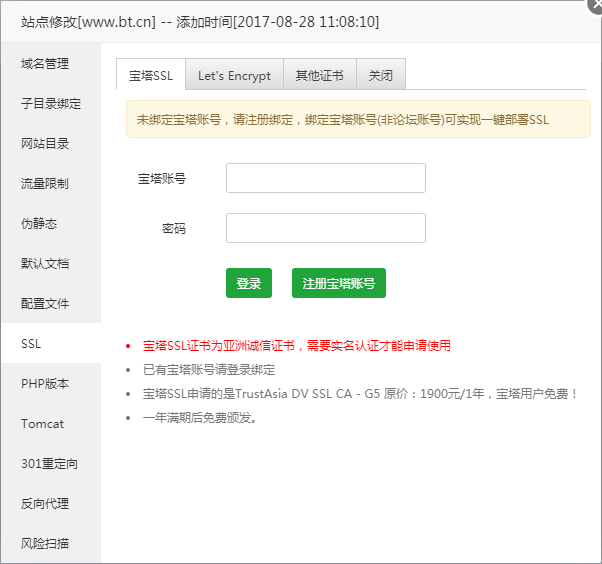Screen dimensions: 602x564
Task: Click the 宝塔账号 field label
Action: 162,178
